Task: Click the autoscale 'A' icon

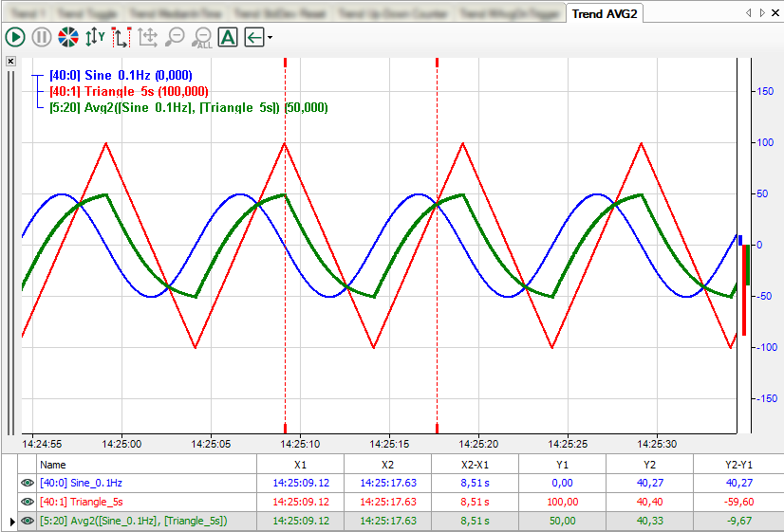Action: coord(228,37)
